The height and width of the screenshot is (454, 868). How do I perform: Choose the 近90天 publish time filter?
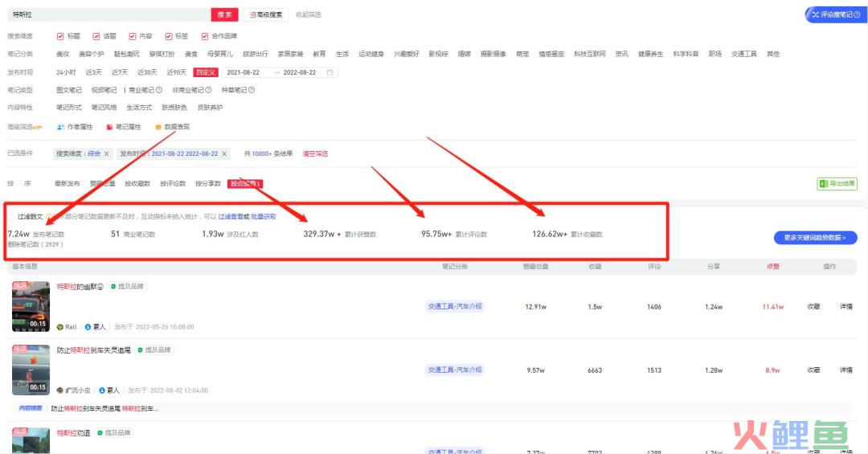point(177,72)
